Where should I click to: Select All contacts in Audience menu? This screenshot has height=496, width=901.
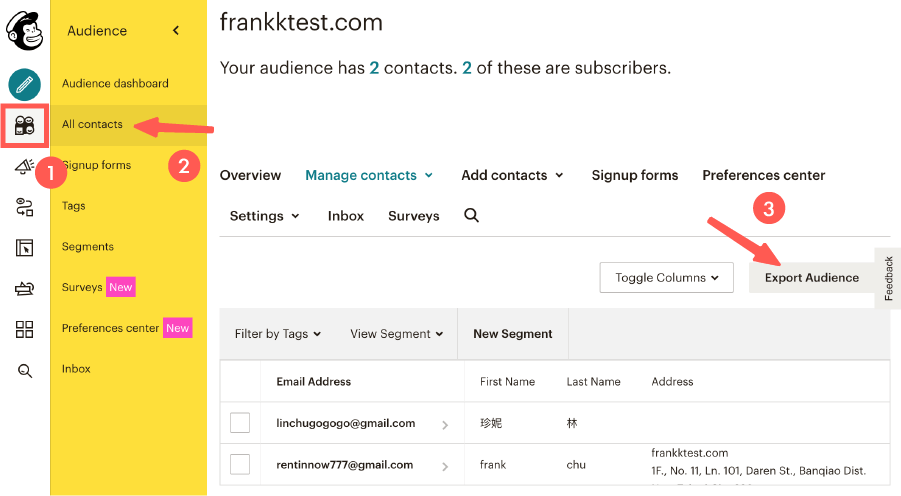pyautogui.click(x=92, y=124)
